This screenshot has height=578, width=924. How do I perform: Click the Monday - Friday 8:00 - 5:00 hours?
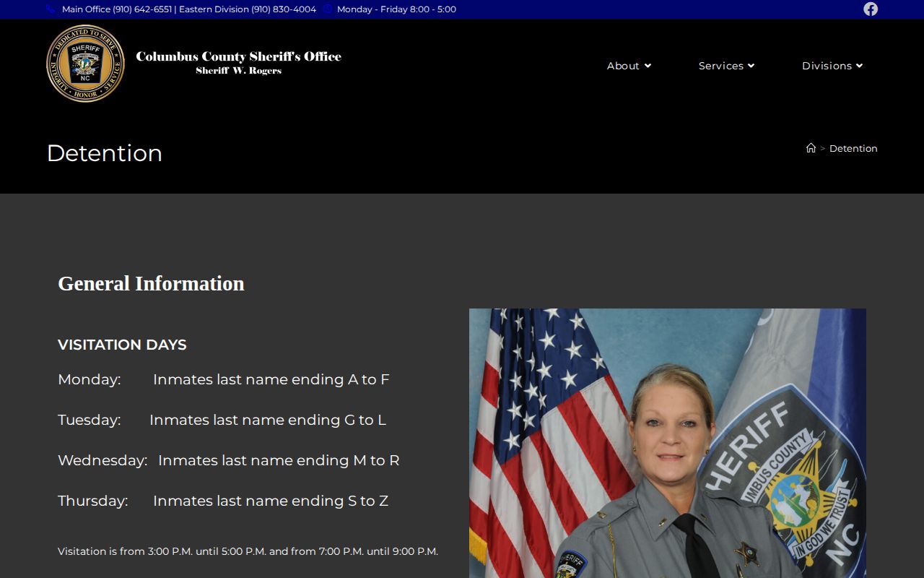396,9
